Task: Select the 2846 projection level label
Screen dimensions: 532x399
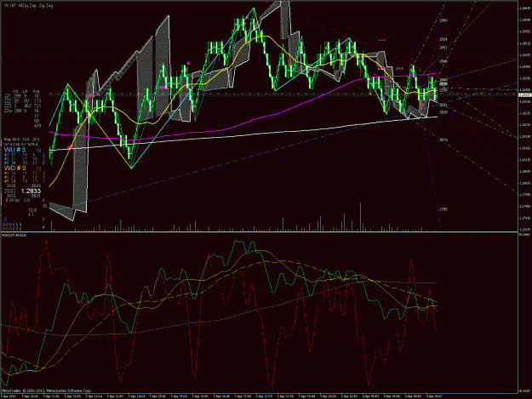Action: [443, 61]
